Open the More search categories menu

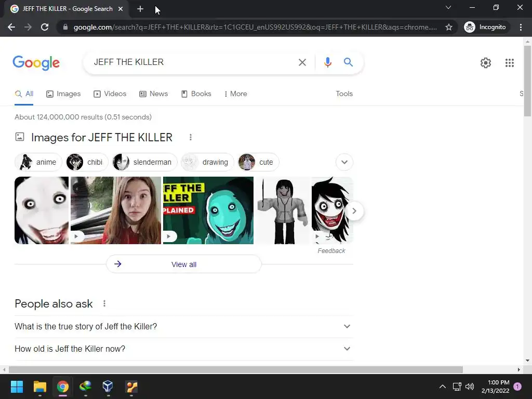235,94
